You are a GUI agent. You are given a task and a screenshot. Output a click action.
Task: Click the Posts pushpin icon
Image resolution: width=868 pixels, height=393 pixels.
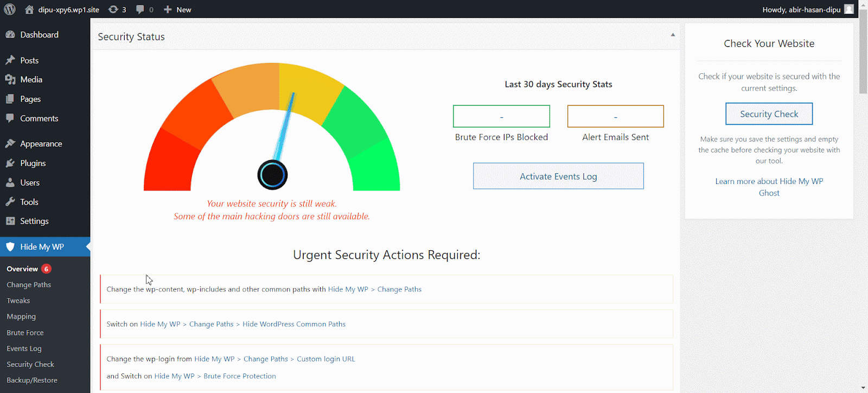click(x=10, y=60)
